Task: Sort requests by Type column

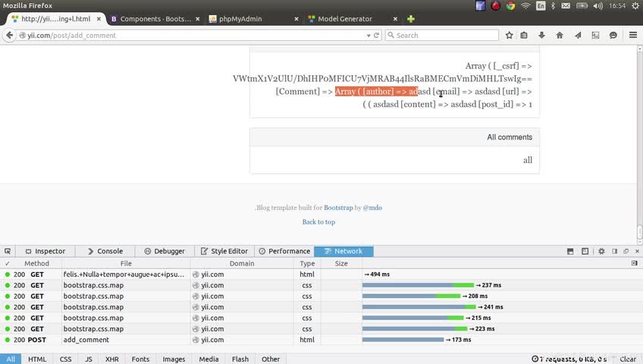Action: point(307,263)
